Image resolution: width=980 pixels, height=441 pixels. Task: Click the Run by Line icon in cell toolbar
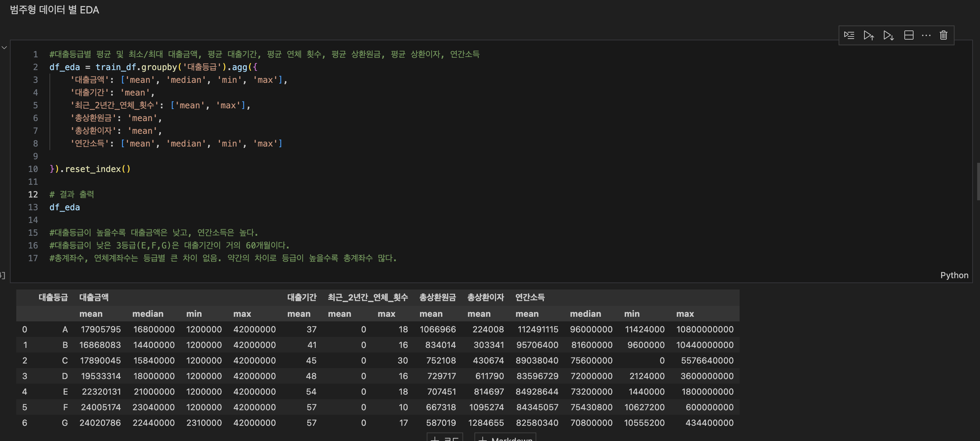point(849,35)
